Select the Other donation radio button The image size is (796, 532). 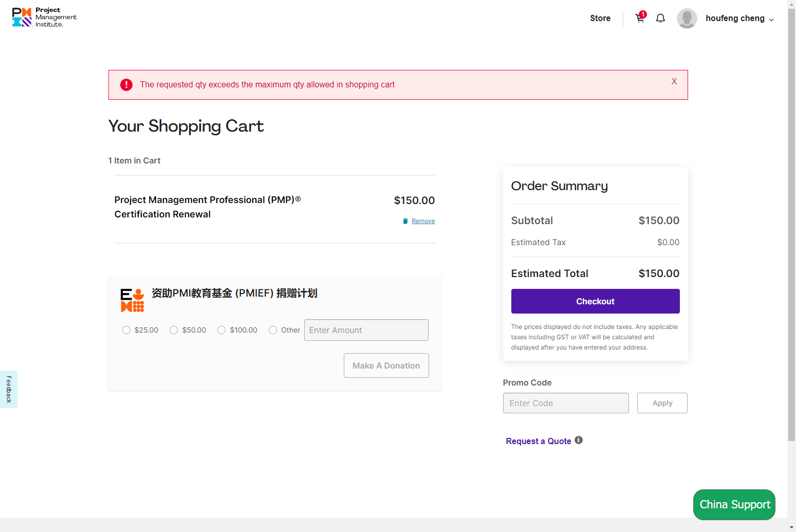pos(273,330)
